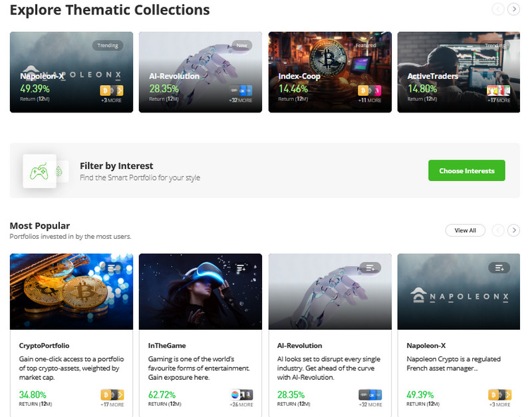Expand the +26 MORE assets on InTheGame
The height and width of the screenshot is (417, 532).
point(241,404)
